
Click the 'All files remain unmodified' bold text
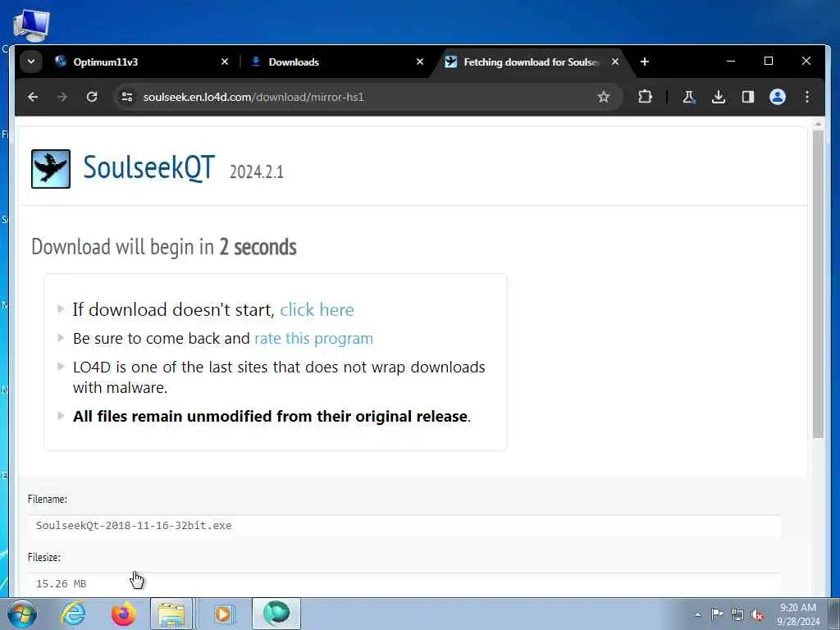[x=271, y=416]
